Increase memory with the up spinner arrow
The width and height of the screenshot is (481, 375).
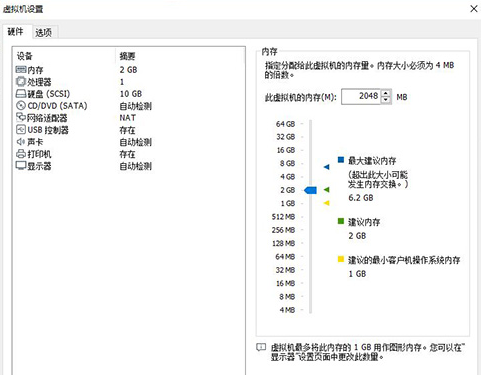[386, 94]
